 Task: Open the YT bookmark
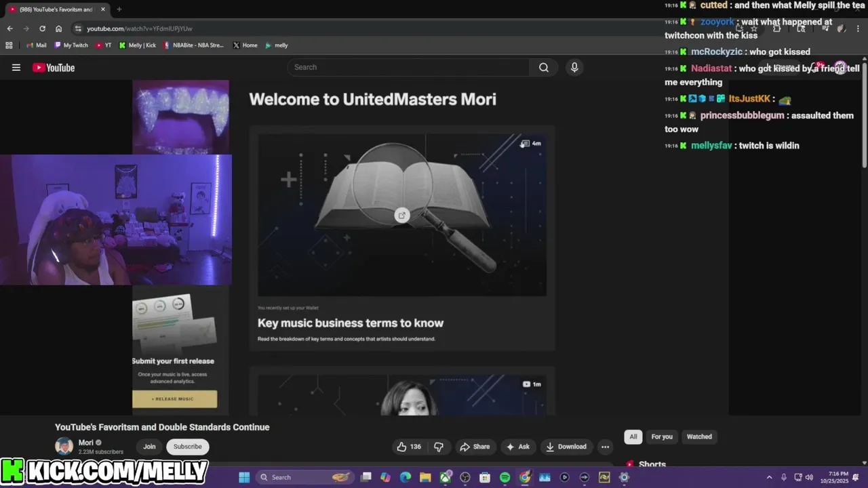(x=104, y=45)
